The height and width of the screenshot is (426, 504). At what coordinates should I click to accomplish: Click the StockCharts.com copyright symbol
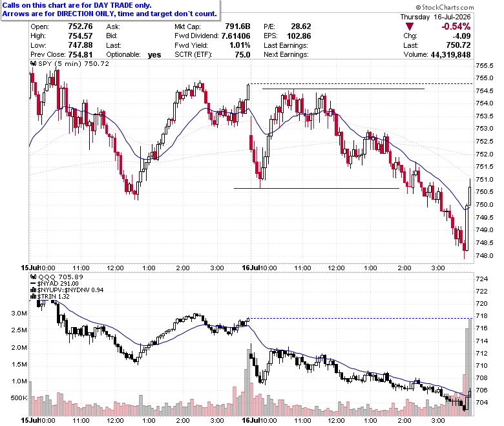[x=418, y=7]
